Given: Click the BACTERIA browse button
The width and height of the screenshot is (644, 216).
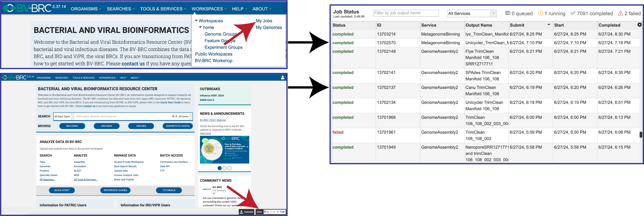Looking at the screenshot, I should 72,126.
